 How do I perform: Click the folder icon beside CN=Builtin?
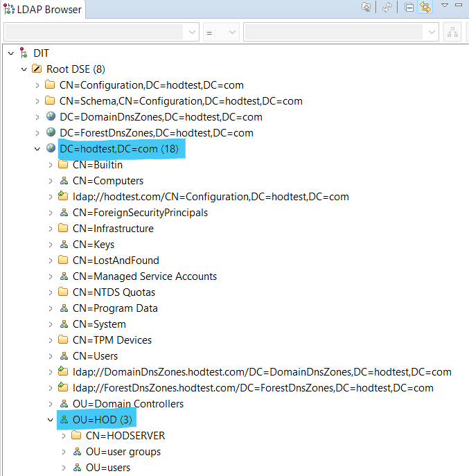64,165
